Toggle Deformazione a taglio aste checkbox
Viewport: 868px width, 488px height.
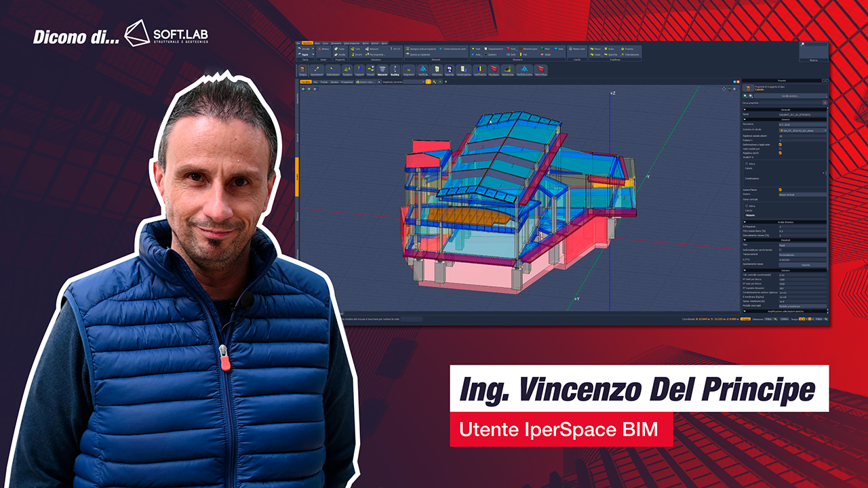[780, 144]
